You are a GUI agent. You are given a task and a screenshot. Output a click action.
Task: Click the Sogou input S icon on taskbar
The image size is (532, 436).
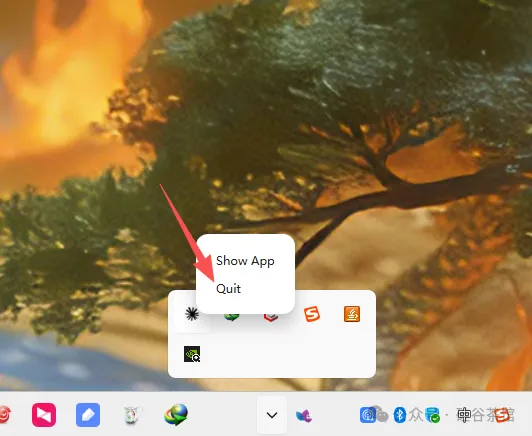(502, 415)
